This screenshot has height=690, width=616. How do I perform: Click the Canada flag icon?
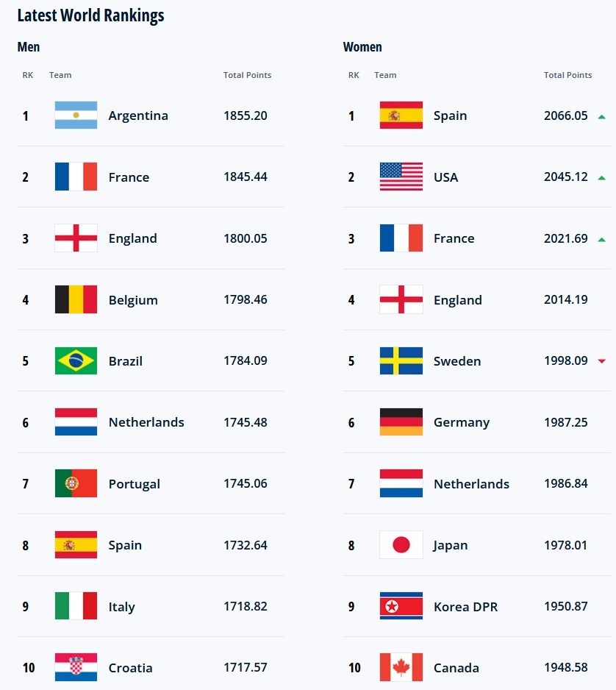coord(401,668)
